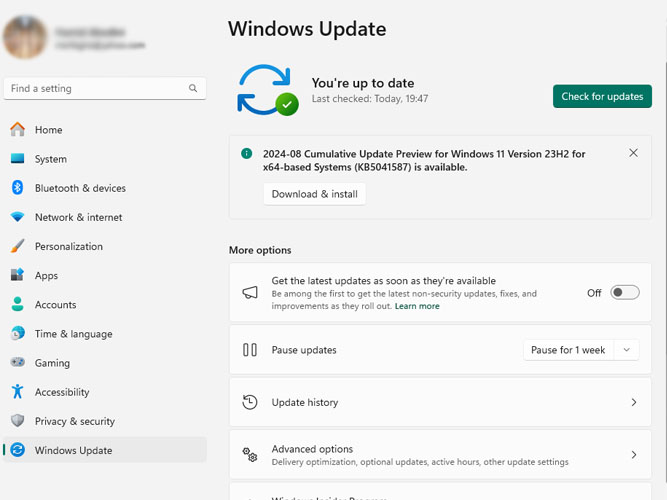The image size is (667, 500).
Task: Click the Privacy & security shield icon
Action: pos(17,420)
